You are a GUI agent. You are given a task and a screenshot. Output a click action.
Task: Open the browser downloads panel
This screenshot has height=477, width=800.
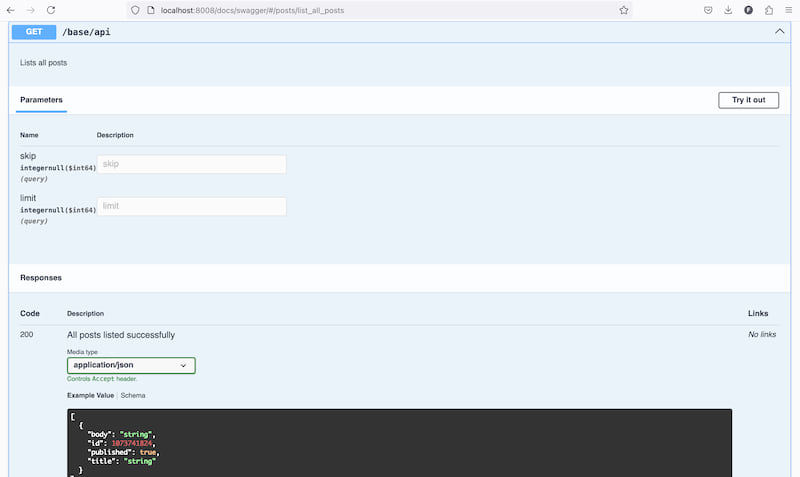[728, 10]
